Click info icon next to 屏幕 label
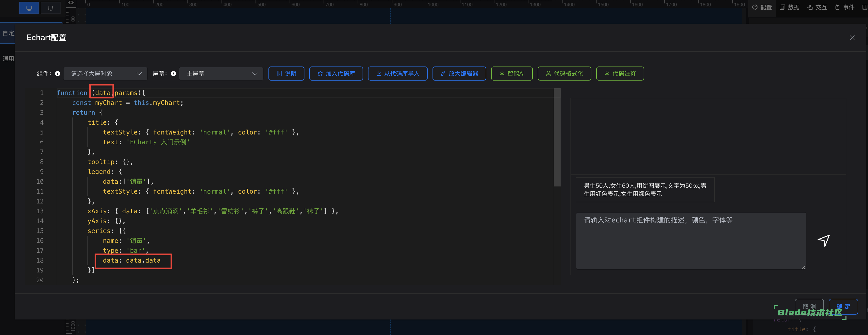 point(173,73)
